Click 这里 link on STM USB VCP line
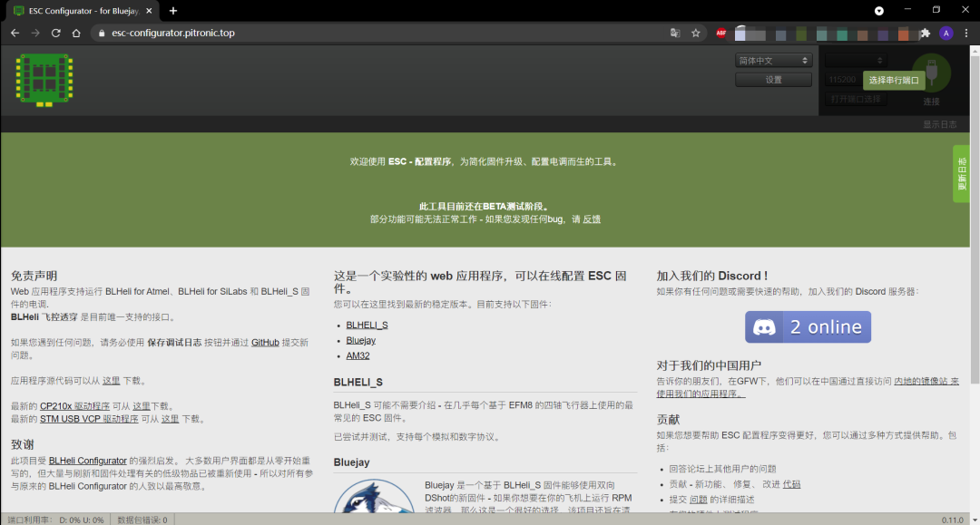The height and width of the screenshot is (525, 980). point(170,419)
